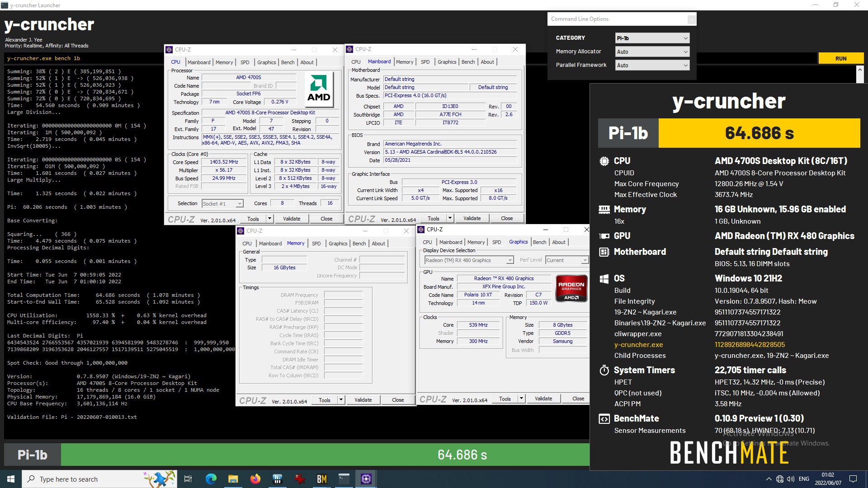
Task: Click the ENG language indicator
Action: pyautogui.click(x=804, y=479)
